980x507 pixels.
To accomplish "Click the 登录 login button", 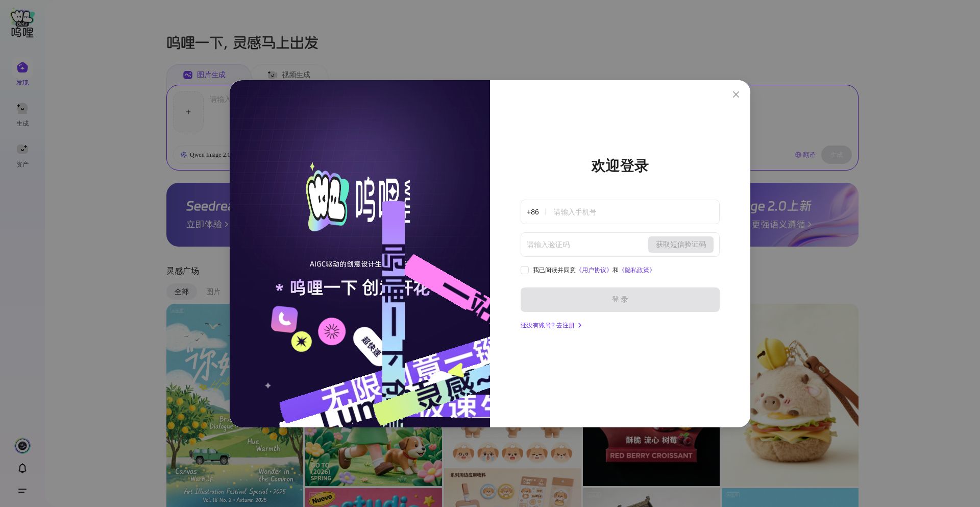I will [620, 300].
